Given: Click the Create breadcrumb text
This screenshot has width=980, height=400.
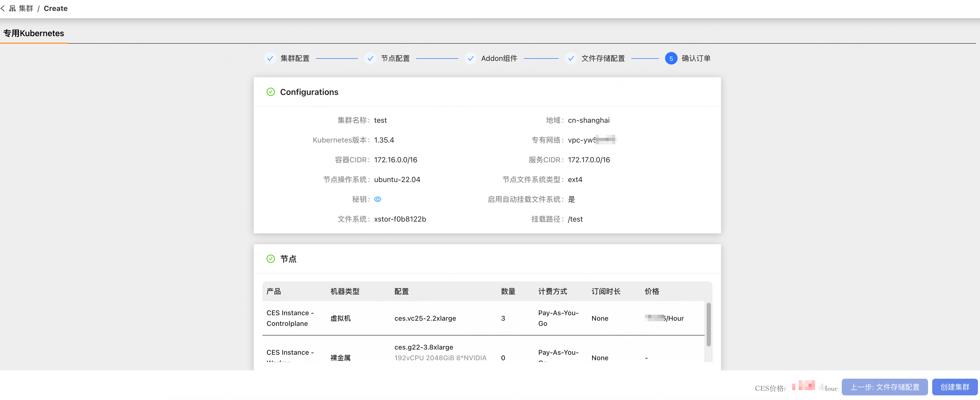Looking at the screenshot, I should [x=56, y=8].
